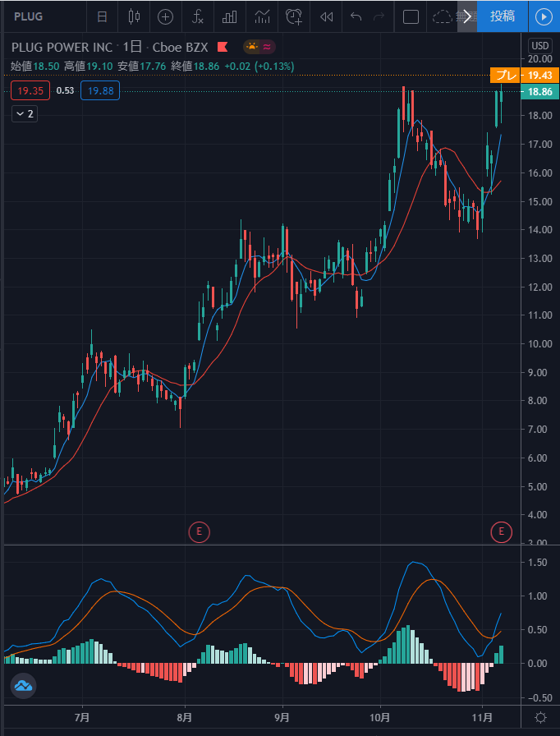Click the pink approximate data icon
The image size is (560, 736).
coord(267,47)
